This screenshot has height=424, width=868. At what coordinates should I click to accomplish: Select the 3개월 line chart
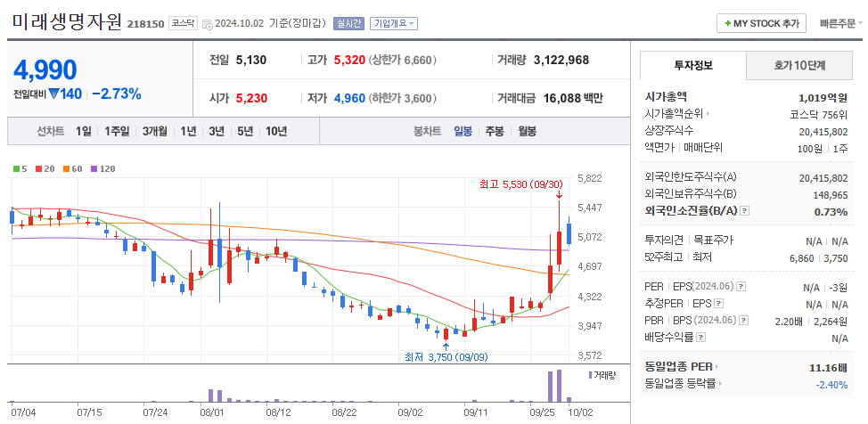tap(154, 131)
